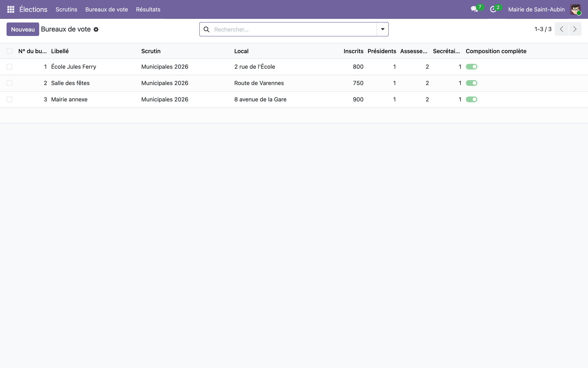Go to previous page arrow
The image size is (588, 368).
pos(561,29)
